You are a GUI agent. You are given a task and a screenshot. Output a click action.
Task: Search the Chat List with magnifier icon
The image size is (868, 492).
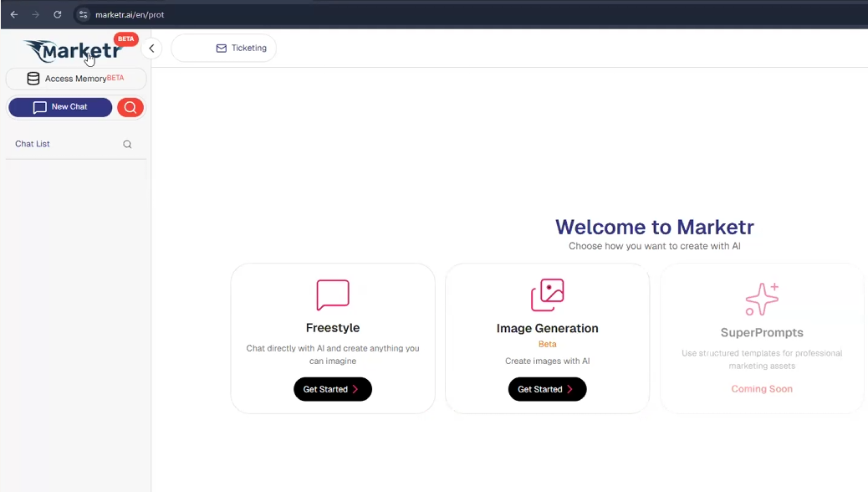point(127,144)
